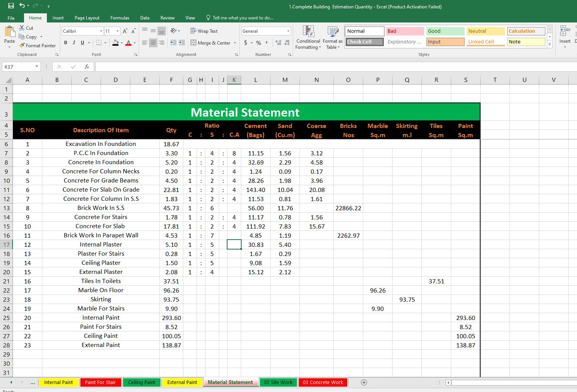This screenshot has width=577, height=392.
Task: Toggle Bold formatting
Action: pyautogui.click(x=66, y=43)
